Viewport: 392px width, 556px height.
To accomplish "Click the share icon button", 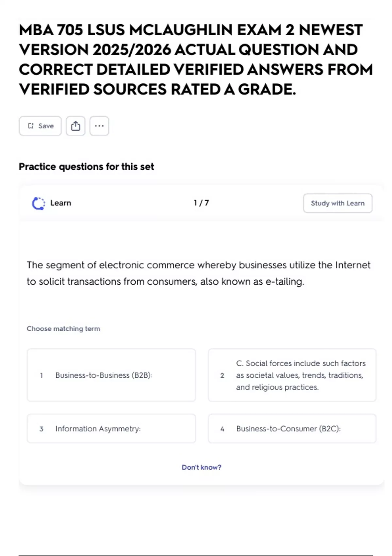I will pos(75,126).
